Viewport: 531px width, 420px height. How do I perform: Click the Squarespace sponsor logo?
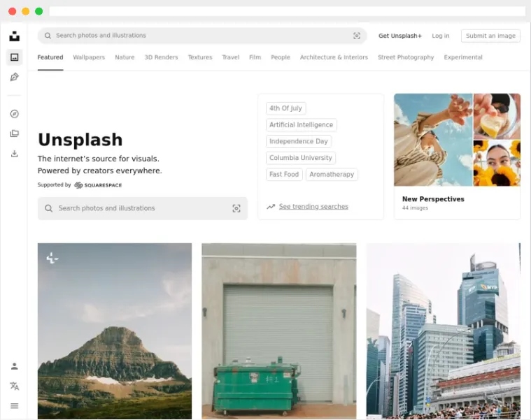pos(98,185)
